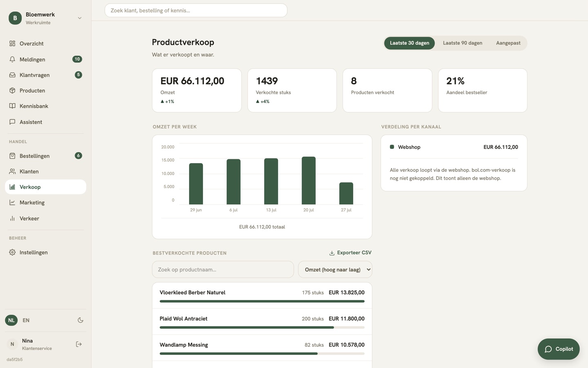Image resolution: width=588 pixels, height=368 pixels.
Task: Open the Marketing line-chart icon
Action: point(12,202)
